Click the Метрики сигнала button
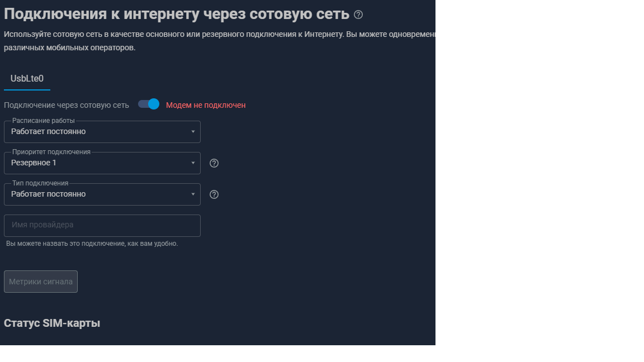 (x=41, y=282)
